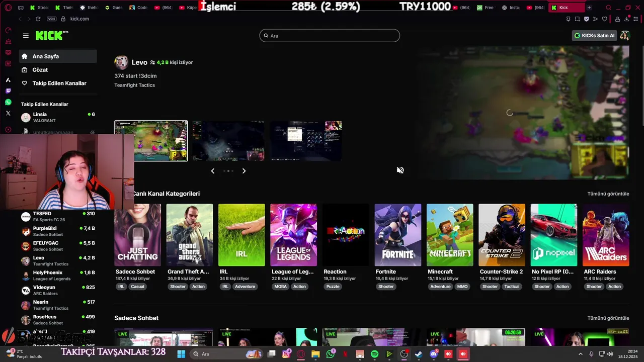Select the first featured stream thumbnail
Screen dimensions: 644x362
pyautogui.click(x=151, y=141)
